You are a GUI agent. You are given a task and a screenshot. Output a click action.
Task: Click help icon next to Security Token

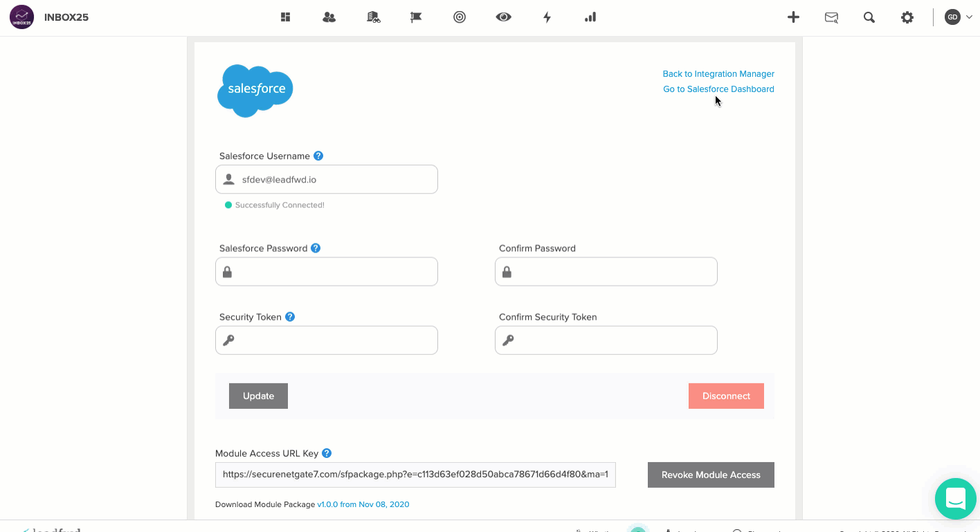click(290, 317)
